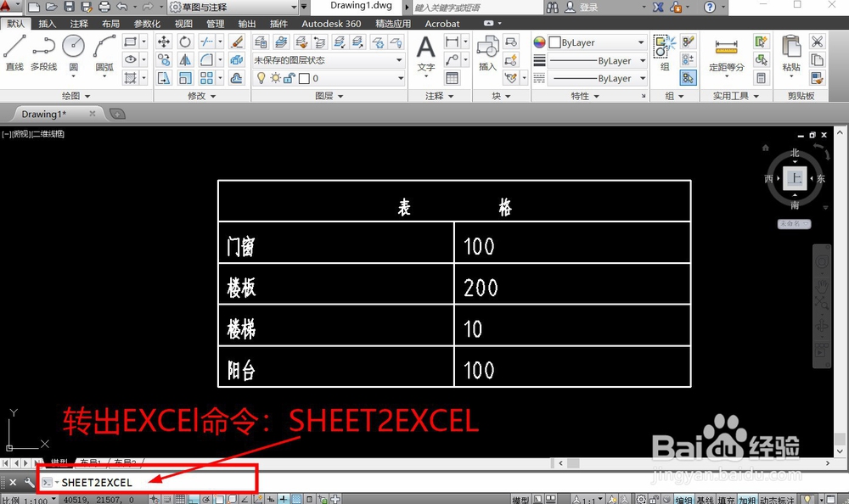
Task: Open the 参数化 ribbon tab
Action: (147, 23)
